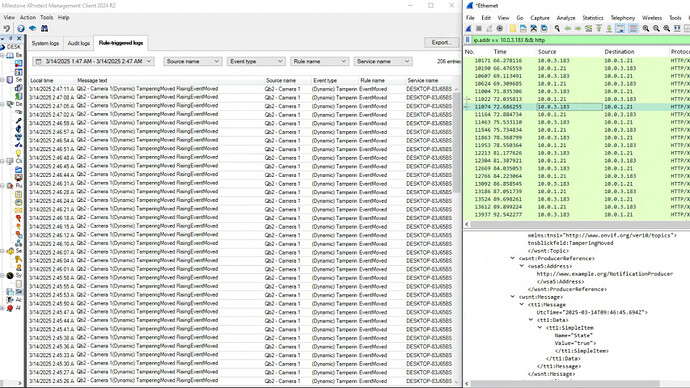Reset Wireshark text to normal size
This screenshot has width=690, height=388.
coord(667,29)
